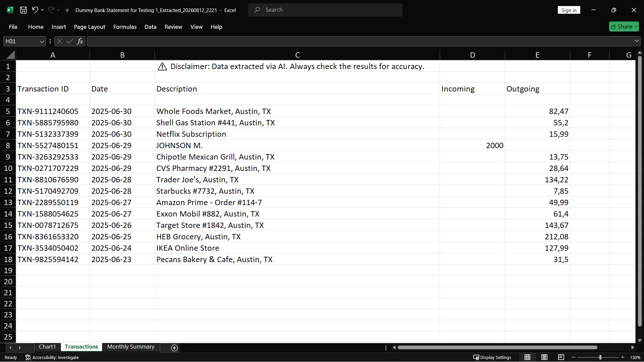644x362 pixels.
Task: Click horizontal scrollbar right arrow
Action: click(x=633, y=348)
